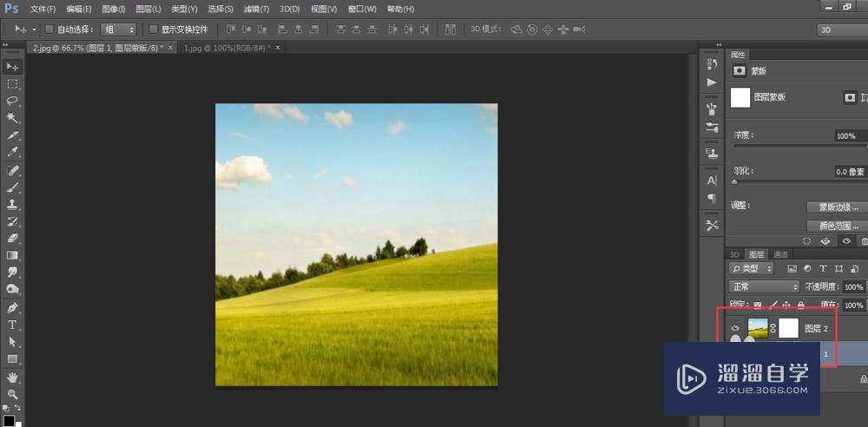Click the foreground color swatch
This screenshot has width=868, height=427.
9,420
